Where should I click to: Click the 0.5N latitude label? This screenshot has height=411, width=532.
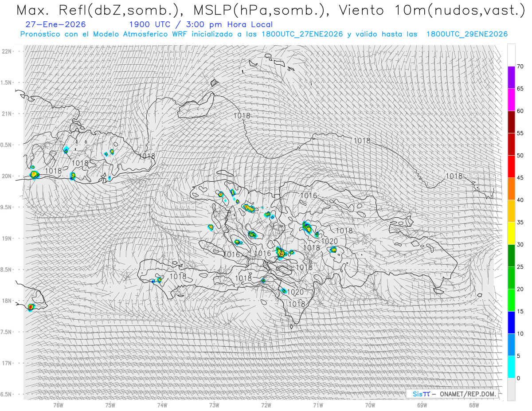click(7, 145)
